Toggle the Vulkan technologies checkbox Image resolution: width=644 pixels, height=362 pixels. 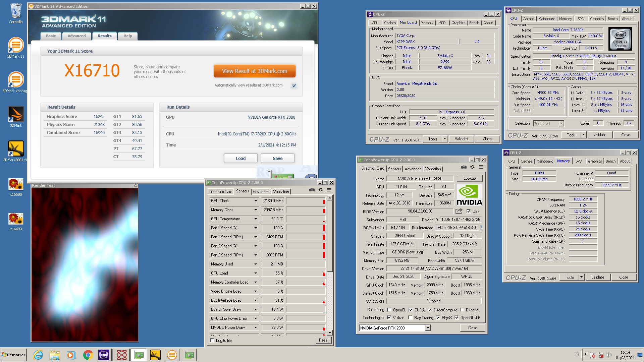(x=389, y=318)
